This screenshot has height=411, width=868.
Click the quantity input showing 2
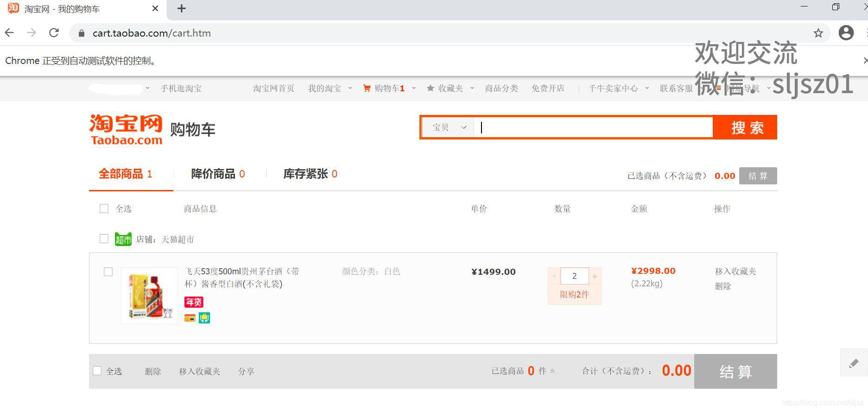click(x=574, y=276)
